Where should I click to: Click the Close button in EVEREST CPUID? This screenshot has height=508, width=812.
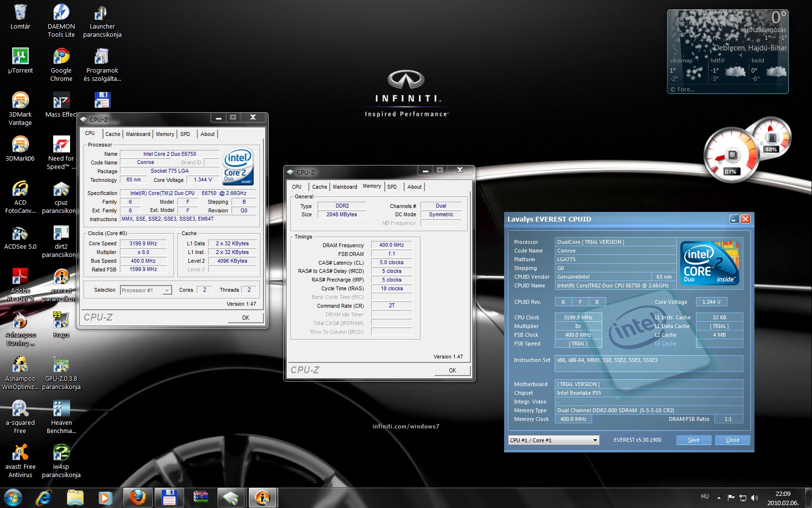(732, 440)
